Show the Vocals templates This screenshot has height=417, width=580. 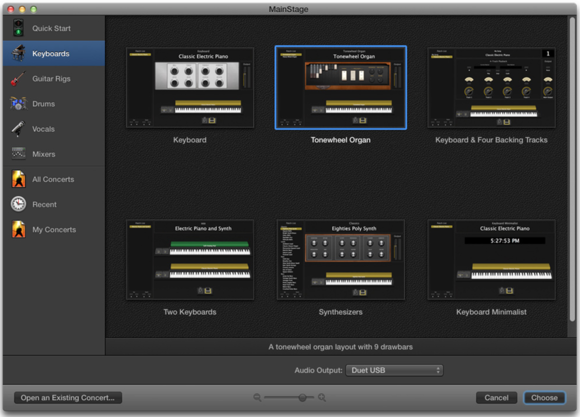(x=54, y=129)
